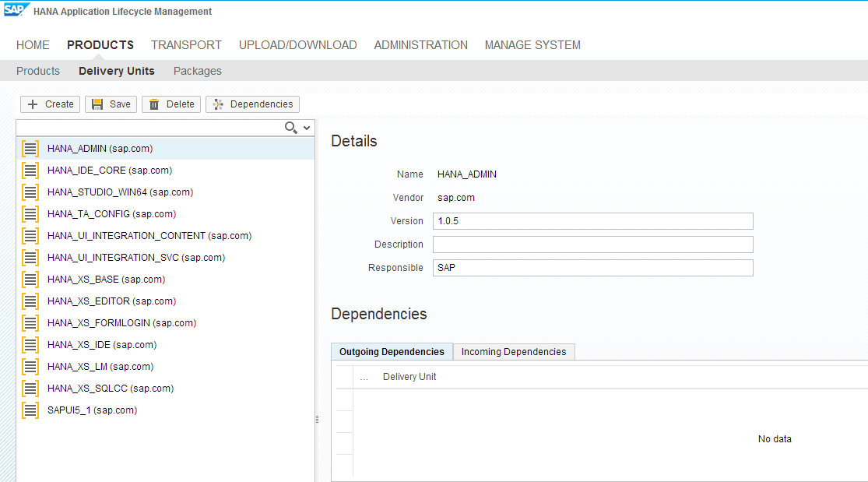
Task: Click the SAPUI5_1 delivery unit icon
Action: point(30,410)
